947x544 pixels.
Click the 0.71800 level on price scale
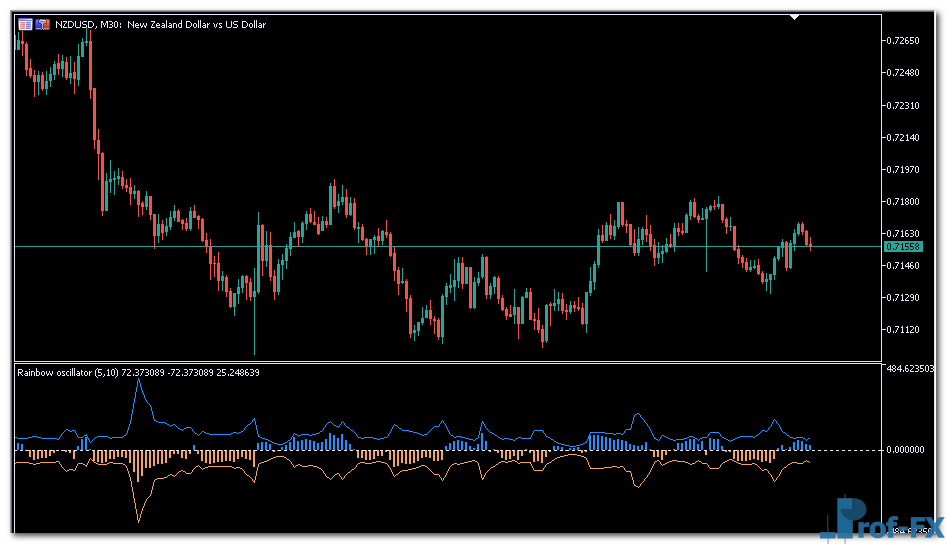903,202
